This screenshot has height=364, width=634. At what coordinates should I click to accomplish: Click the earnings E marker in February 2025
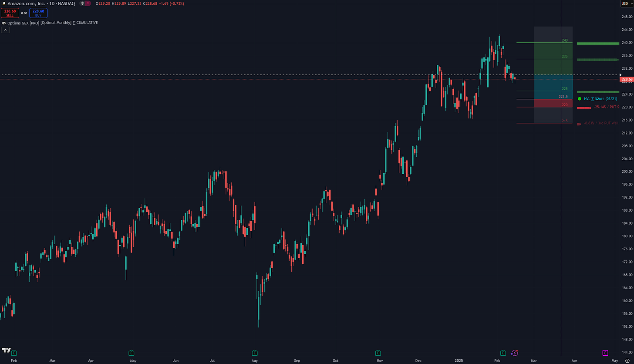click(x=503, y=352)
